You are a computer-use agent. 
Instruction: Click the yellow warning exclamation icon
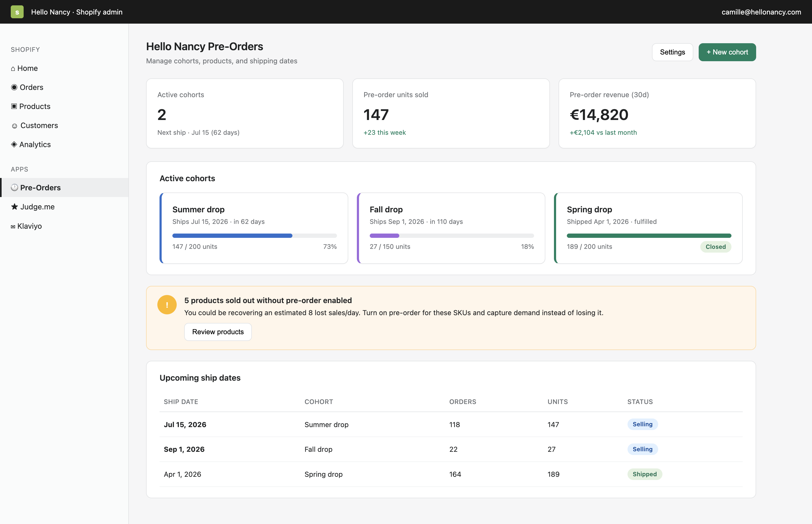167,304
